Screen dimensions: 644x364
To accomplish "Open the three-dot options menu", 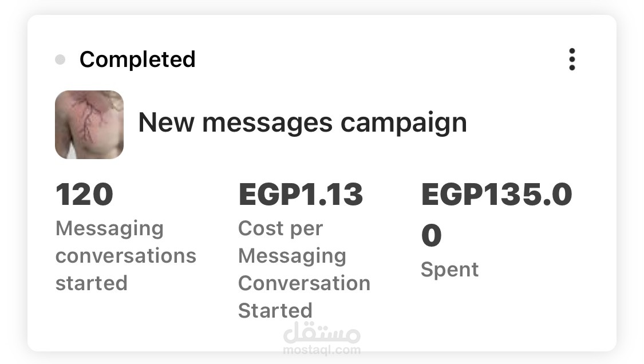I will [x=572, y=60].
